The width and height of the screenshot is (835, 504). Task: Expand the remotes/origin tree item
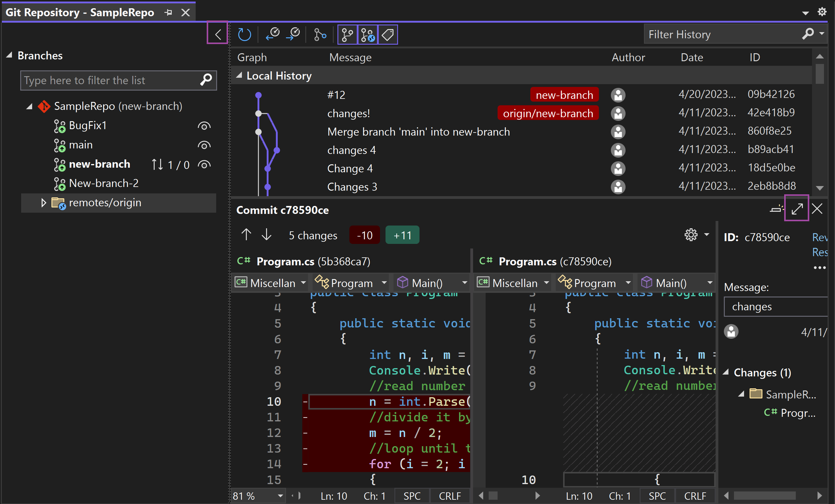42,203
